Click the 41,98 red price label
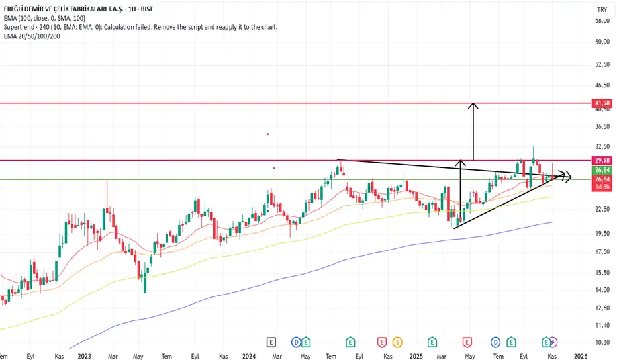 pyautogui.click(x=602, y=103)
